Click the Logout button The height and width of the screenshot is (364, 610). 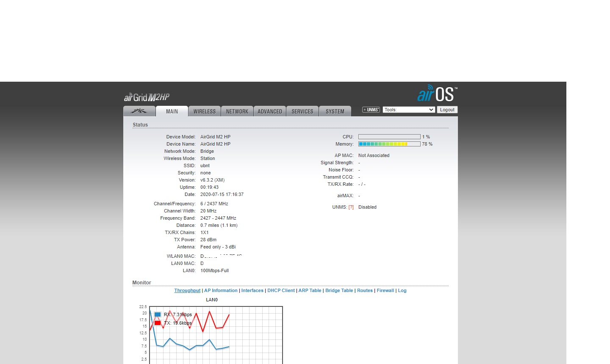(447, 110)
